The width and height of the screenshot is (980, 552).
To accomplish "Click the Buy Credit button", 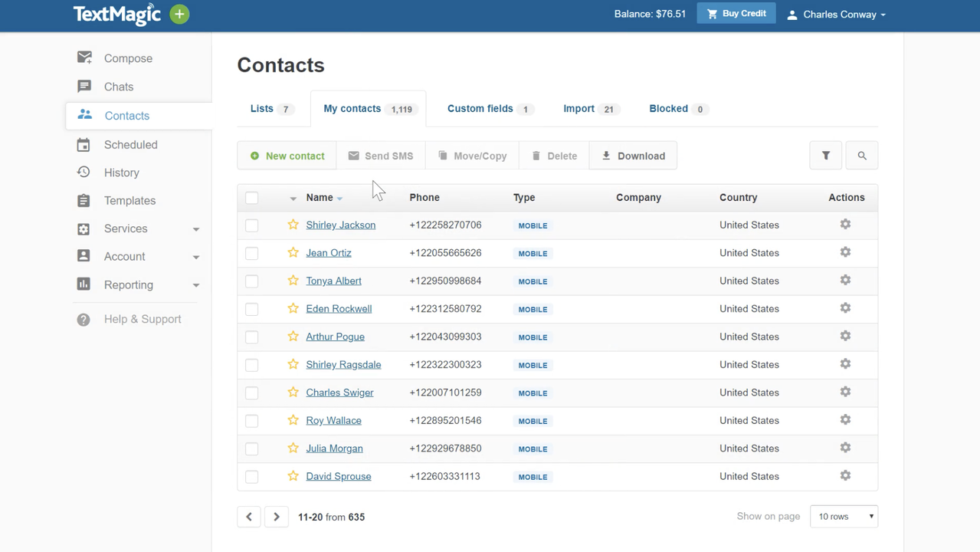I will 735,13.
